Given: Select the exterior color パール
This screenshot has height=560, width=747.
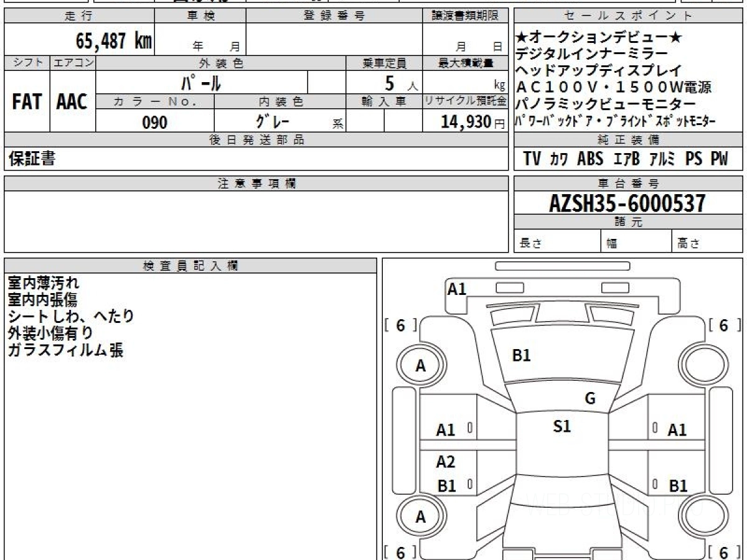Looking at the screenshot, I should click(202, 83).
